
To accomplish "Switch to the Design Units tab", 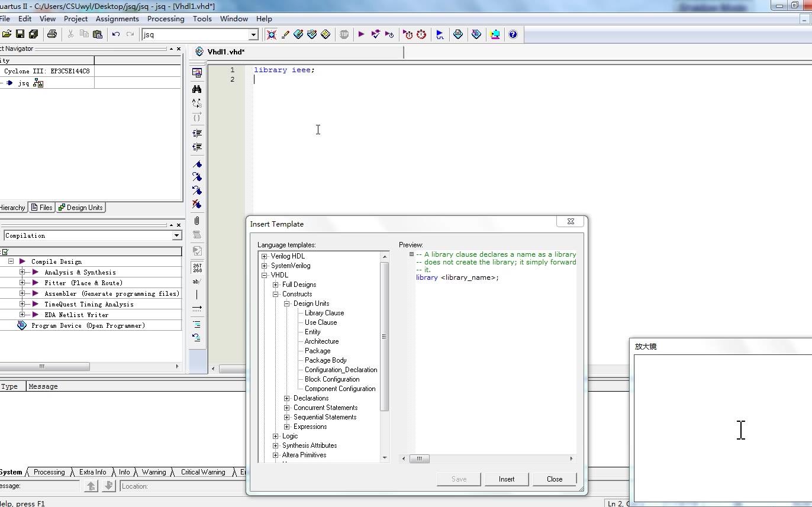I will point(81,208).
